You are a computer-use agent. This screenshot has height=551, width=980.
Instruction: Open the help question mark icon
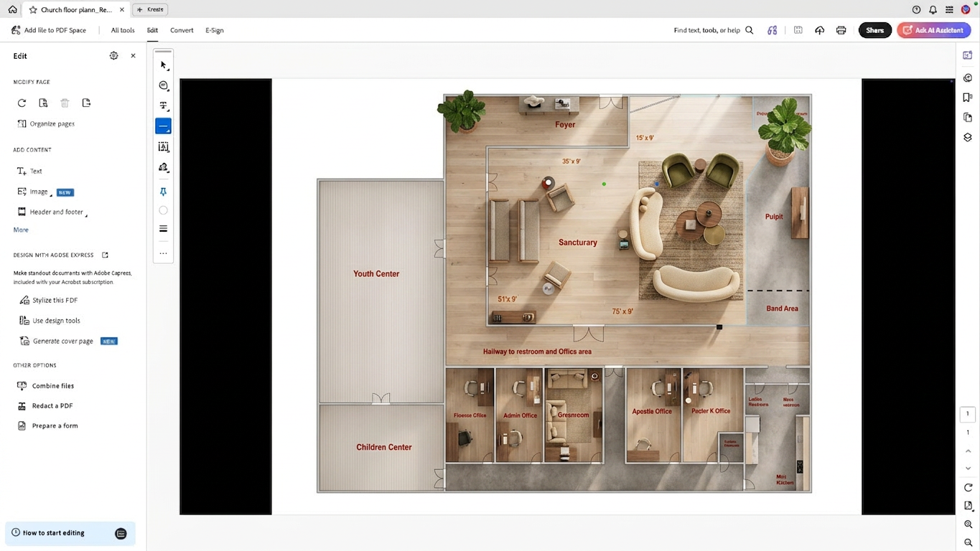(x=916, y=10)
